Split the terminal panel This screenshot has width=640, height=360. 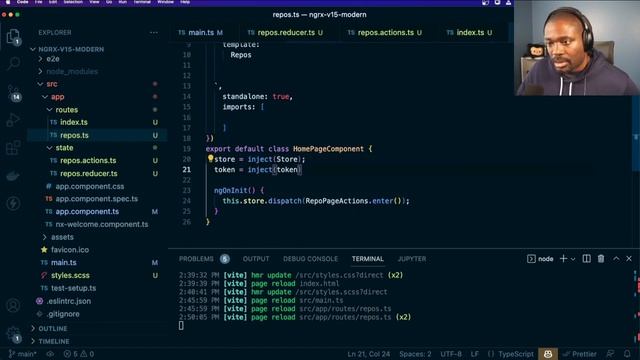(x=586, y=258)
